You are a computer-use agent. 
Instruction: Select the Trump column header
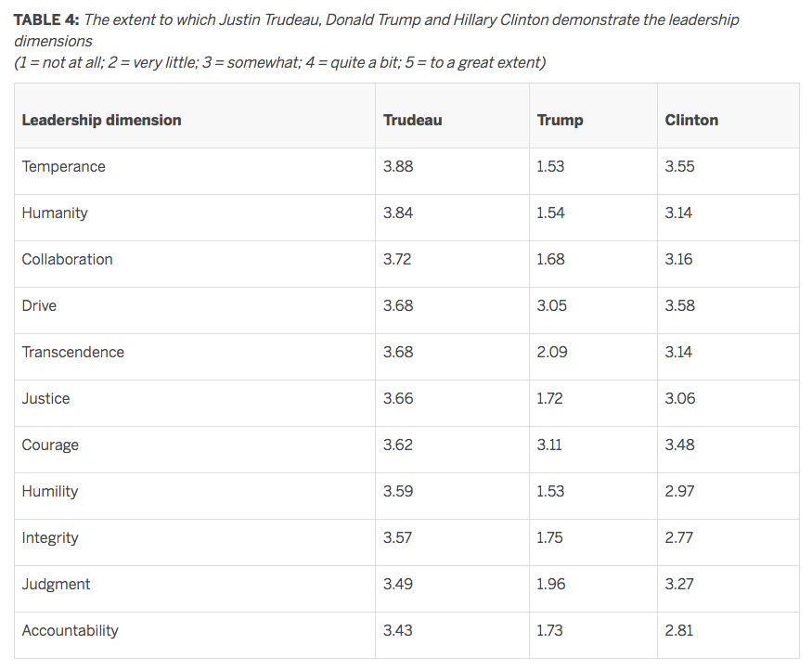(560, 120)
